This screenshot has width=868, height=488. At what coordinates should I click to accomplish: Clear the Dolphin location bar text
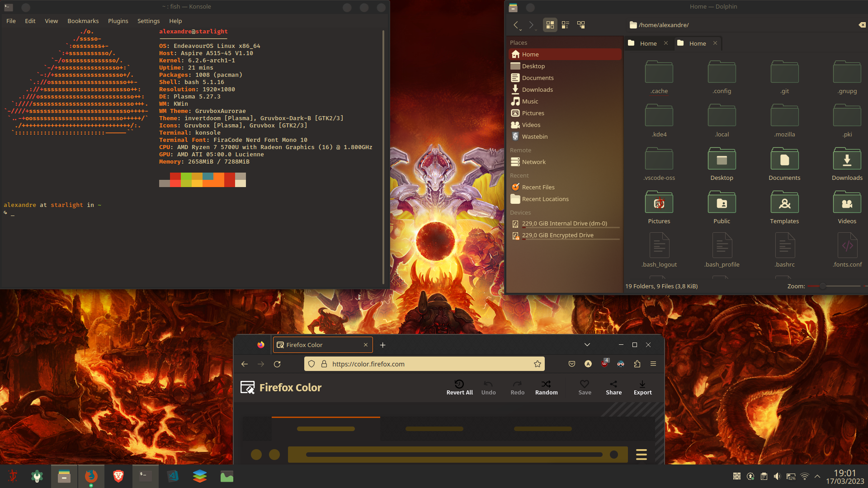pyautogui.click(x=862, y=25)
